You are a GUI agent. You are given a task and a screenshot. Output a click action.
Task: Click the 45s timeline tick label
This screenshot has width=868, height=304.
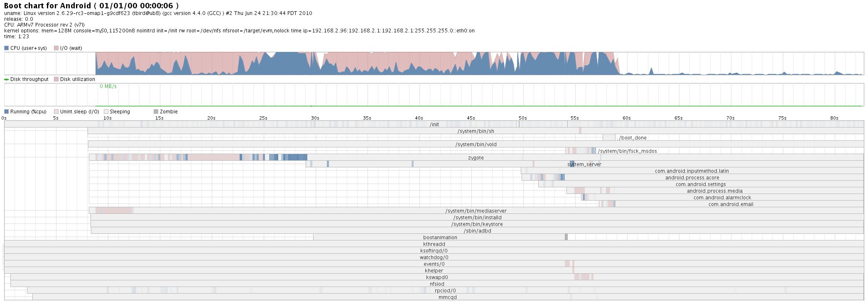tap(471, 118)
